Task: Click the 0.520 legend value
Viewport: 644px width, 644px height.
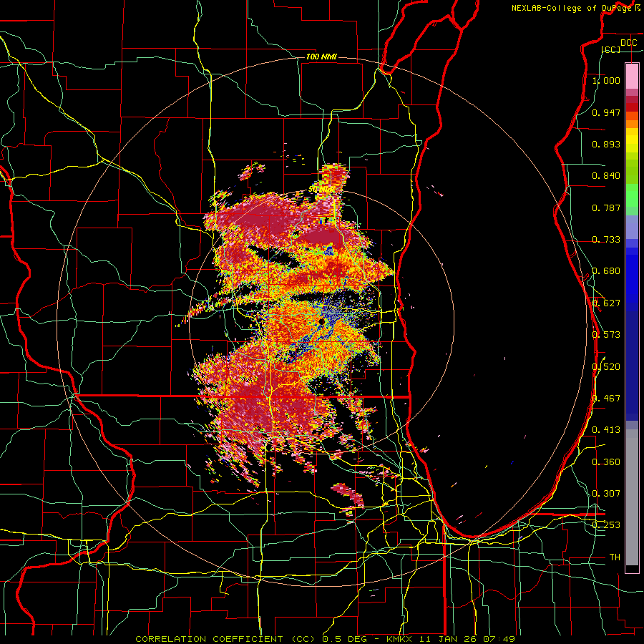Action: [606, 366]
